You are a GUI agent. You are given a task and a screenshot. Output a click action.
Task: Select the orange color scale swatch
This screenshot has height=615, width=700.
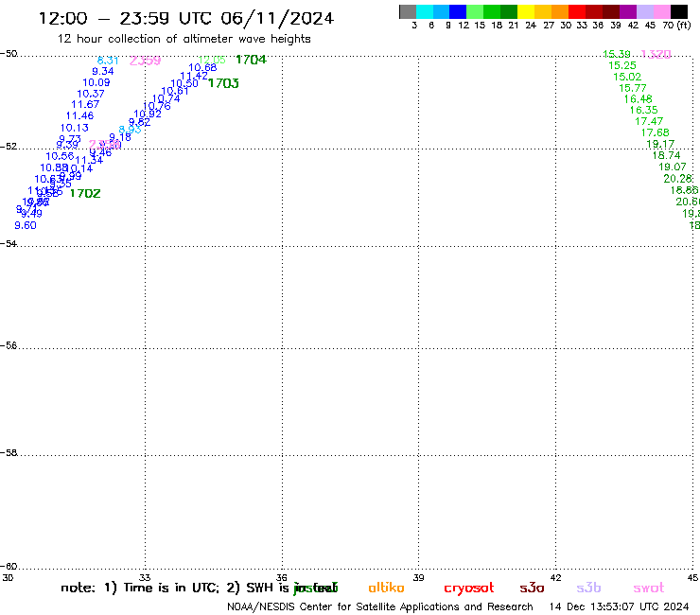click(x=560, y=12)
